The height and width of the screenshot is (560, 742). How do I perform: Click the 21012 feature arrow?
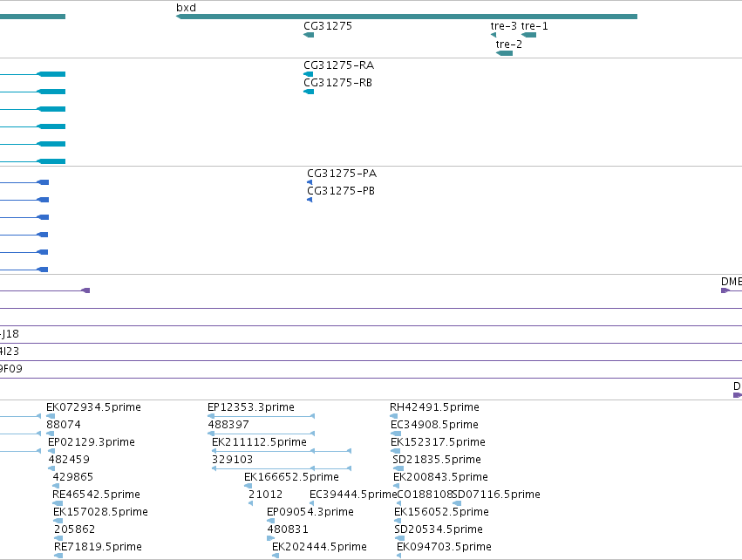(x=251, y=503)
